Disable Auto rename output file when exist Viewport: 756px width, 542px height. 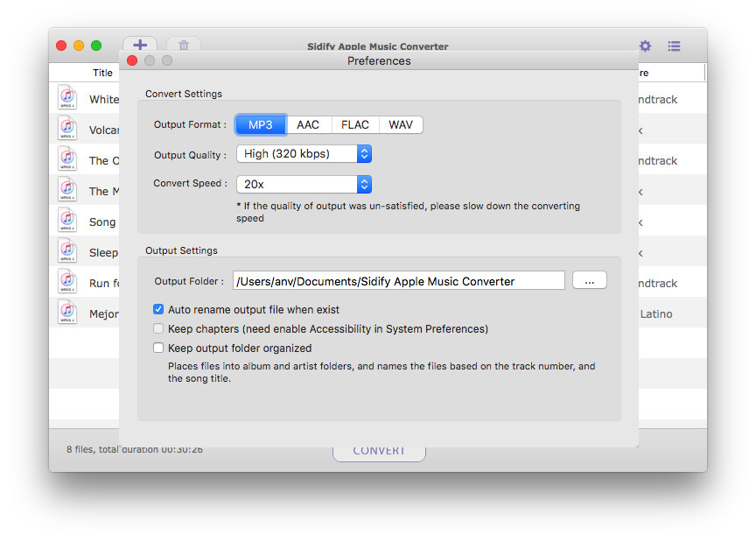[x=158, y=309]
